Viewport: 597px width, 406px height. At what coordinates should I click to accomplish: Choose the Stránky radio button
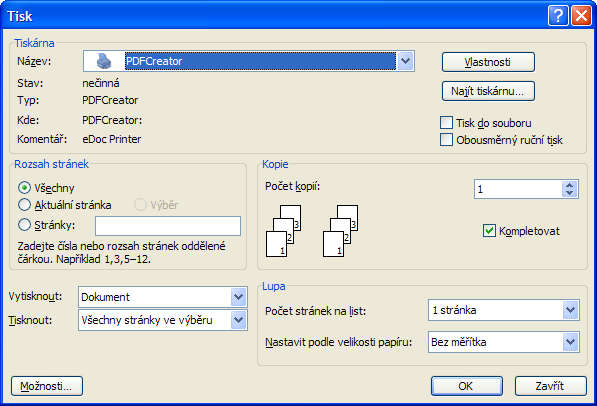[x=24, y=225]
